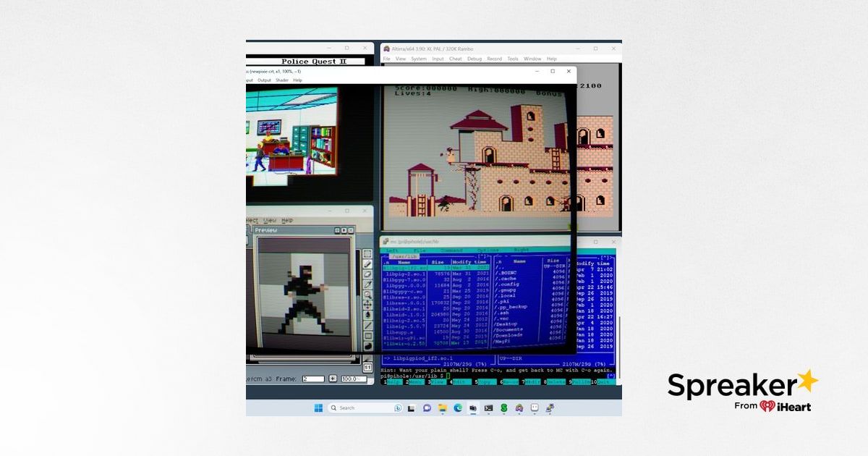The image size is (868, 456).
Task: Open Cheat menu in Altirra
Action: coord(455,59)
